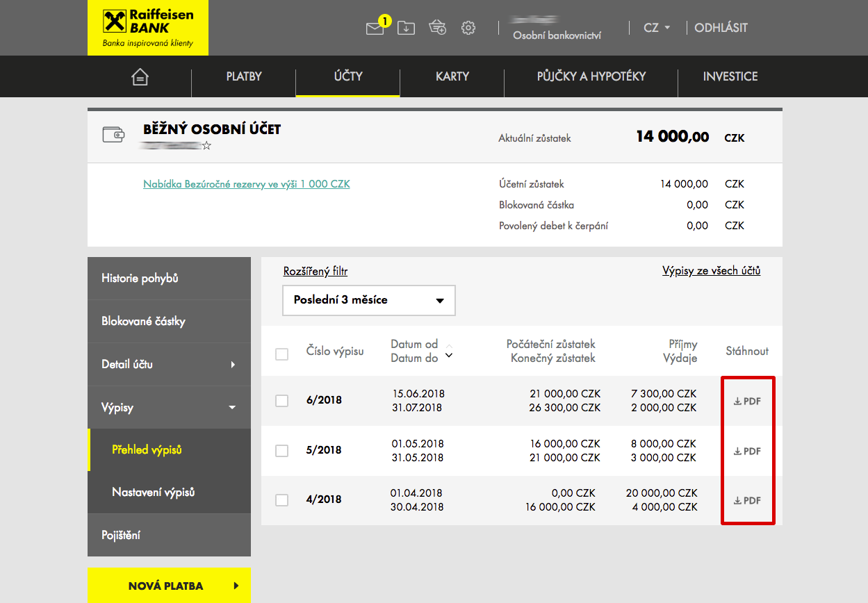Click statement number 4/2018
The width and height of the screenshot is (868, 603).
point(324,499)
